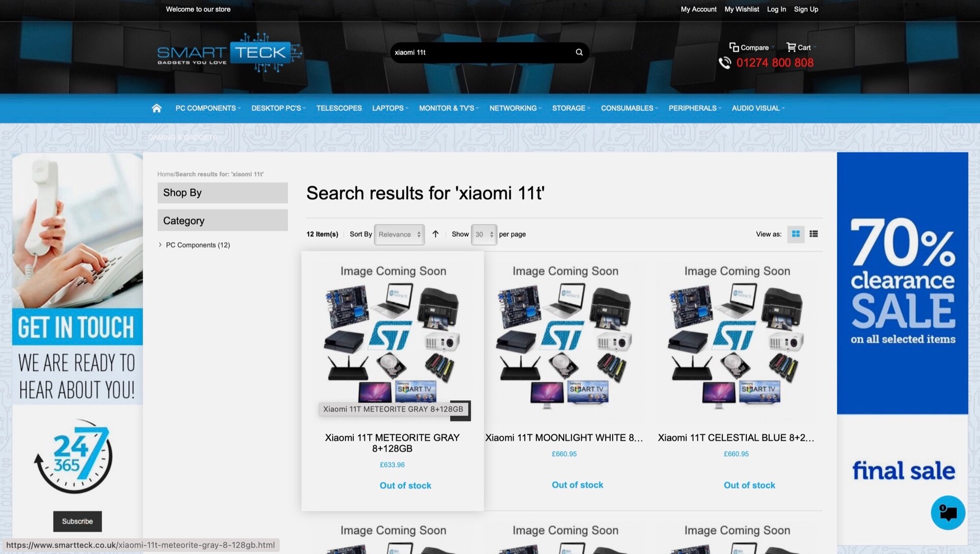Switch to grid view icon
Viewport: 980px width, 554px height.
coord(795,234)
